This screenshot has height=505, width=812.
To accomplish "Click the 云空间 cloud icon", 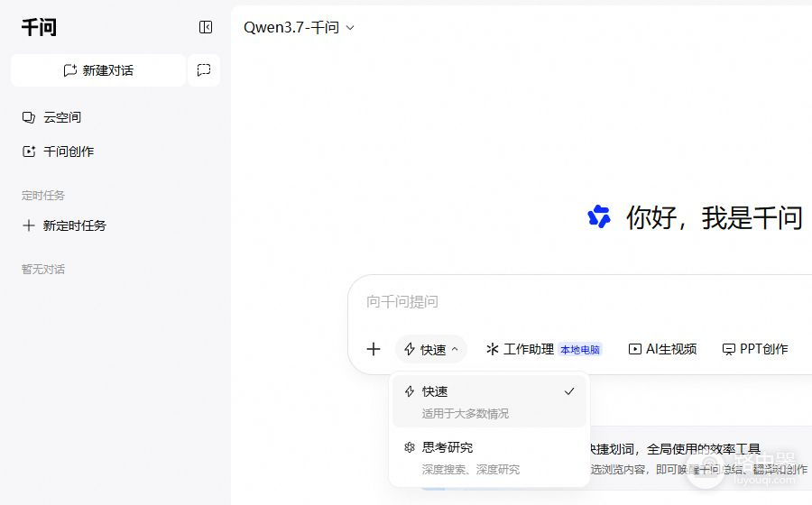I will click(x=29, y=117).
